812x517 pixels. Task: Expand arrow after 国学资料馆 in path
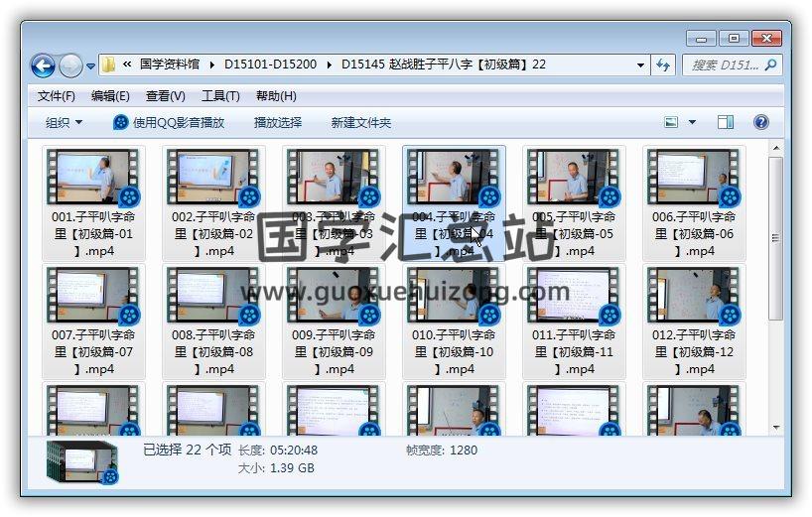coord(212,65)
